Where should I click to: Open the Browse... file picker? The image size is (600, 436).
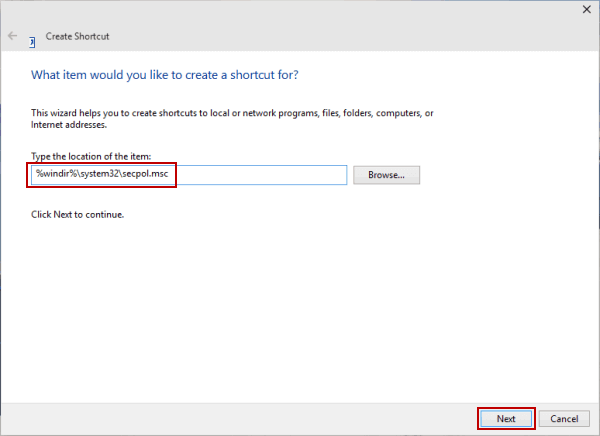386,175
